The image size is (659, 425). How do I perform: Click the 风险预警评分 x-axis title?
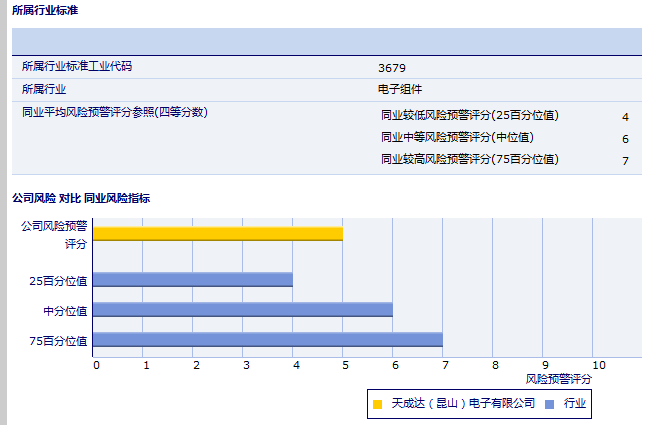click(558, 380)
